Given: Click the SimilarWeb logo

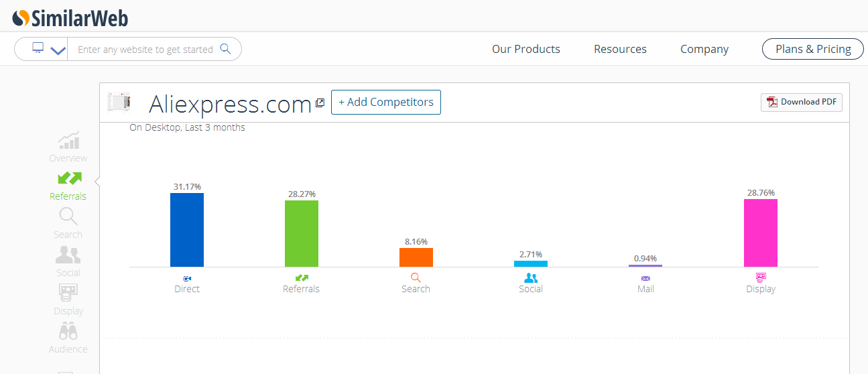Looking at the screenshot, I should coord(70,17).
